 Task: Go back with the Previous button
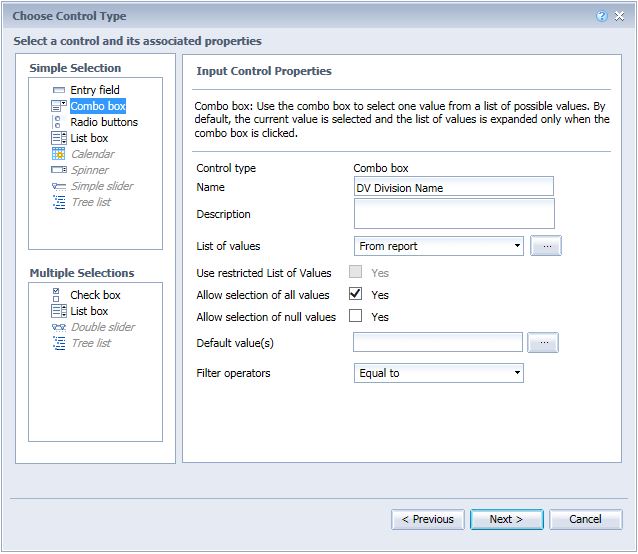pos(428,519)
